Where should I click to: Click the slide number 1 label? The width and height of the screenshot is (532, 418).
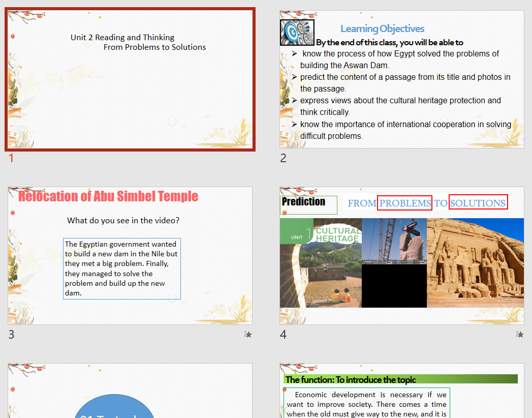coord(11,158)
